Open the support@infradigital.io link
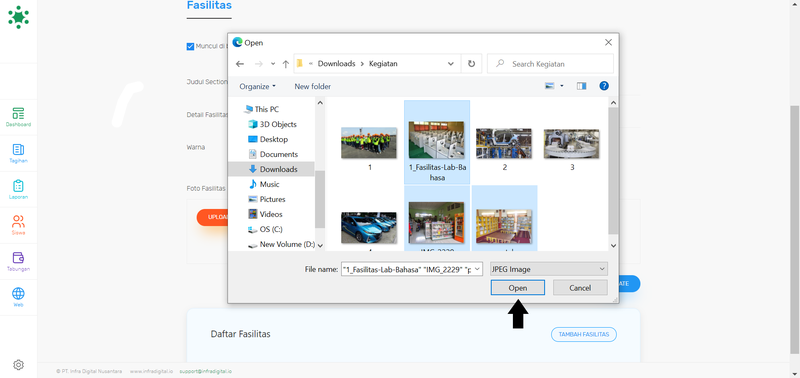 [206, 371]
